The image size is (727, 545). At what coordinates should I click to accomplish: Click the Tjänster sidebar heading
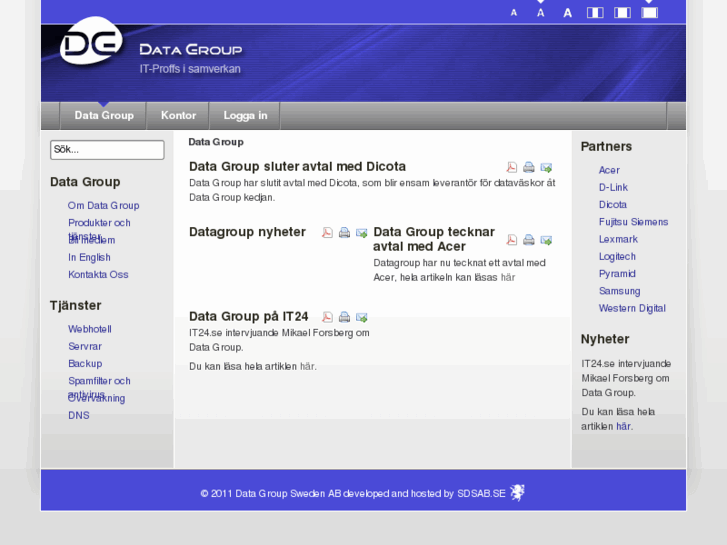75,306
